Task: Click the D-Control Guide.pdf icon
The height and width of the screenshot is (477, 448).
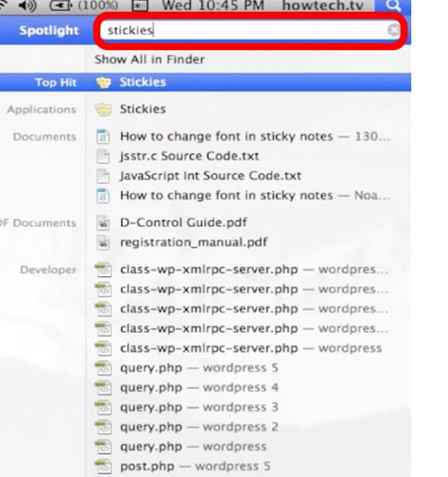Action: (x=103, y=223)
